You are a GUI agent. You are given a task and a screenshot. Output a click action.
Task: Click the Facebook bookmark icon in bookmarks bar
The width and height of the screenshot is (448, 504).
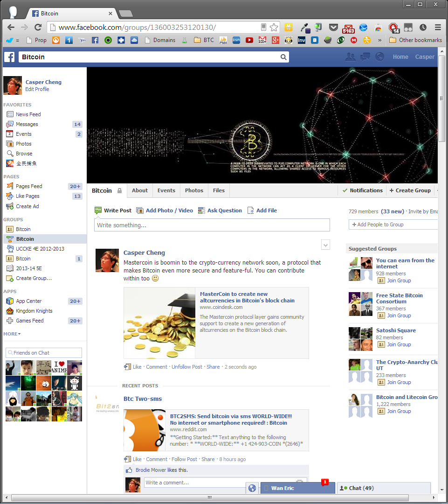point(95,40)
